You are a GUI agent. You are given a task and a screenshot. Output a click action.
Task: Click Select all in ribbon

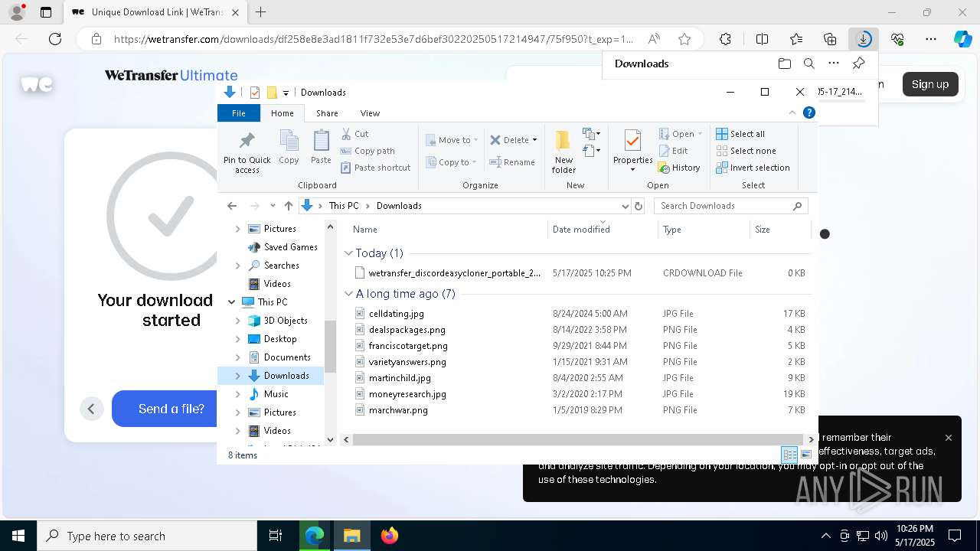(740, 134)
